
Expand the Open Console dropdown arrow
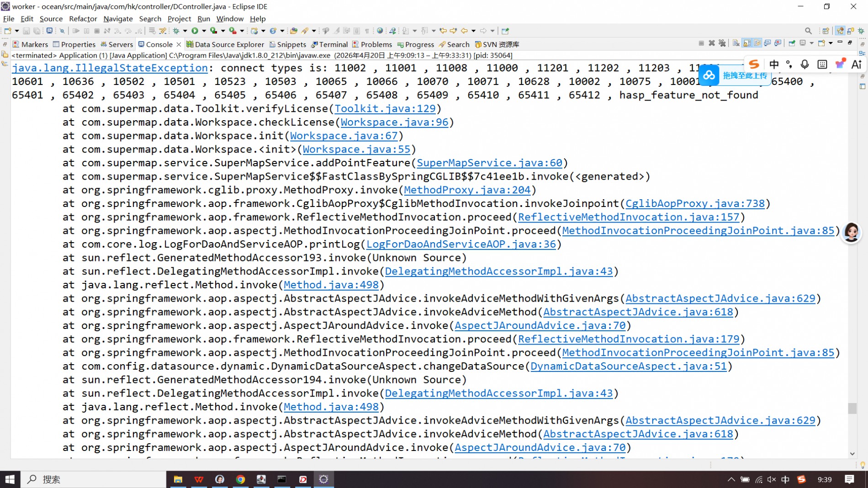pos(831,43)
